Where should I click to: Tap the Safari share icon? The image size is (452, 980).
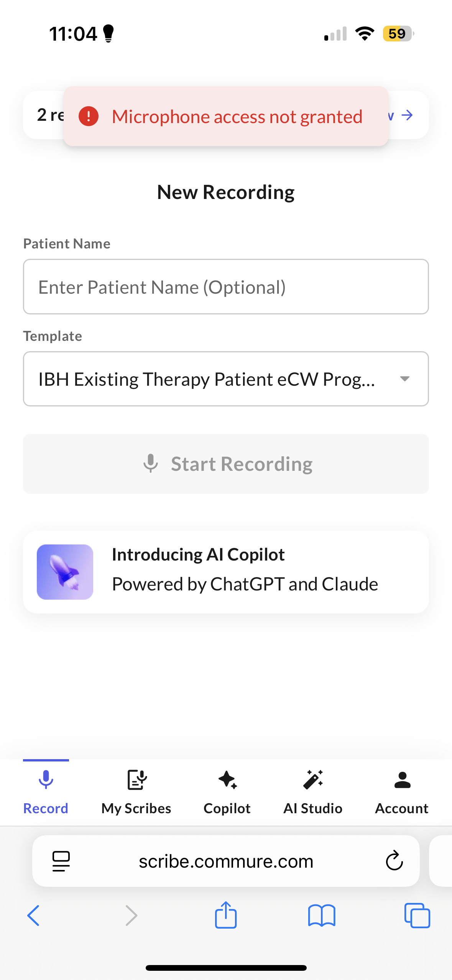[x=226, y=915]
